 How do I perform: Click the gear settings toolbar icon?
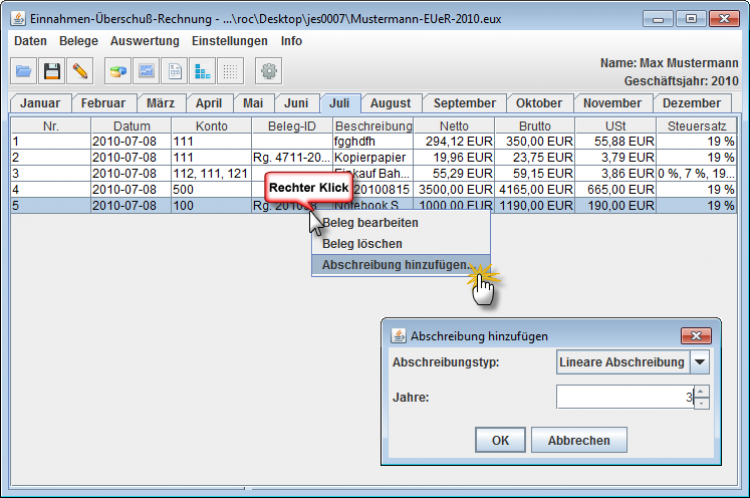click(269, 71)
